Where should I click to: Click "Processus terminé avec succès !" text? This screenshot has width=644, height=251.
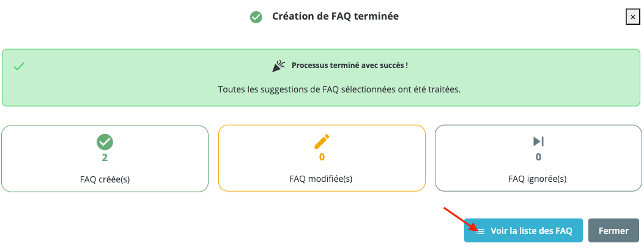pyautogui.click(x=350, y=65)
